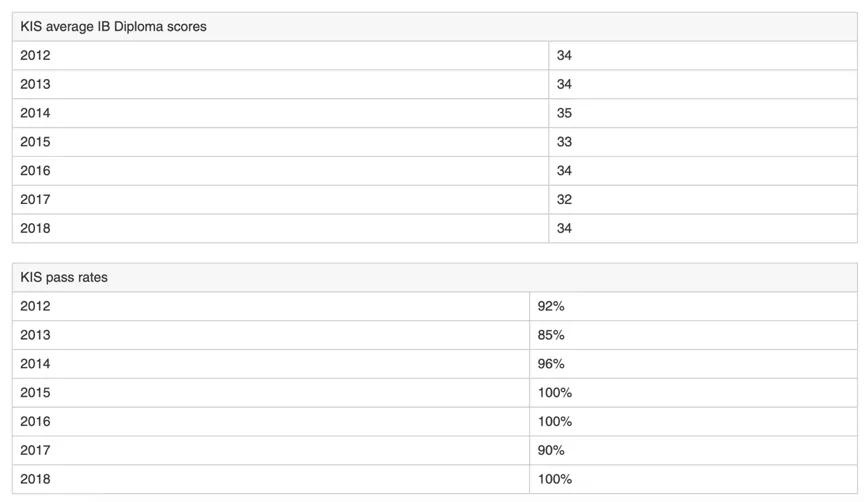
Task: Select the 2013 year cell in pass rates
Action: click(271, 335)
